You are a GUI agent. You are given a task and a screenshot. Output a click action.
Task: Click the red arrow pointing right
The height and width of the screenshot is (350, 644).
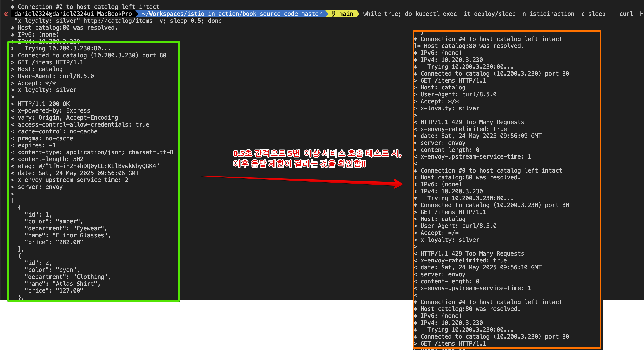coord(302,180)
